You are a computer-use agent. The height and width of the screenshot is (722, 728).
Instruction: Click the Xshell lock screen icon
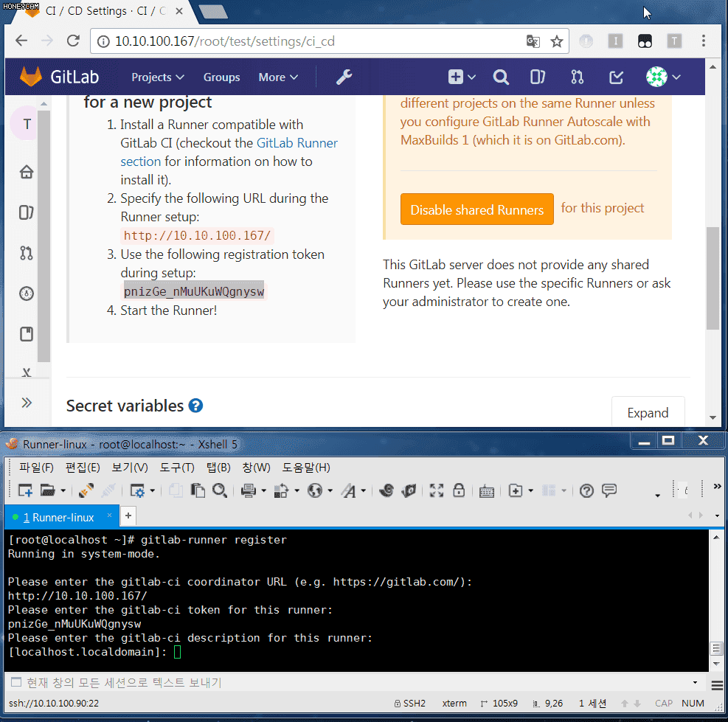pos(459,490)
